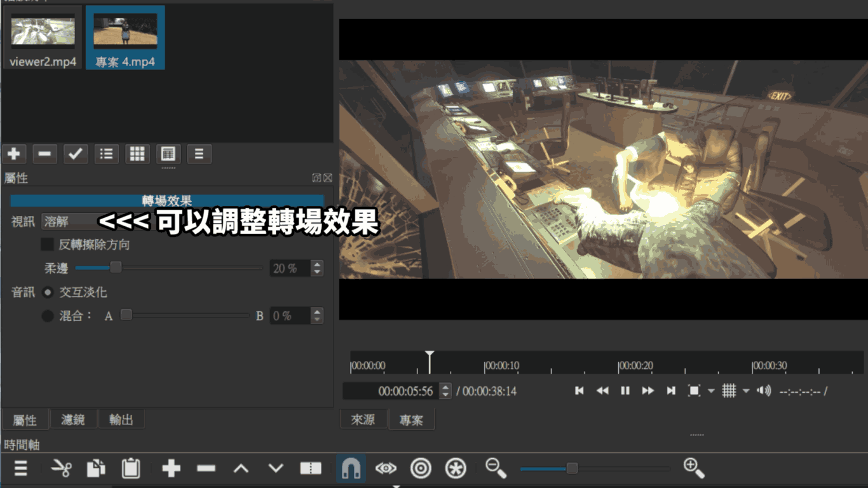Switch playlist to details list view
Screen dimensions: 868x488
pyautogui.click(x=106, y=154)
